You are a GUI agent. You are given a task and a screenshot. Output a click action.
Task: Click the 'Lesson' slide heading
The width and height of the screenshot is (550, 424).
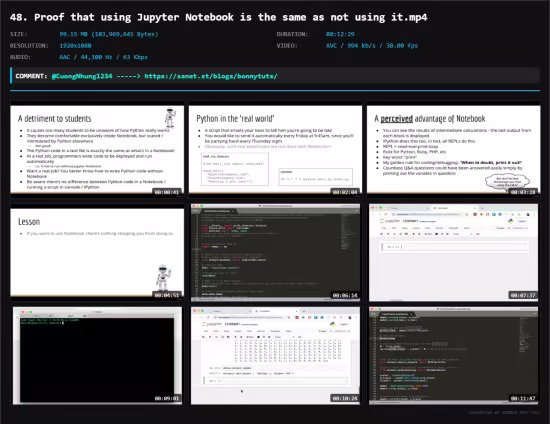(29, 222)
